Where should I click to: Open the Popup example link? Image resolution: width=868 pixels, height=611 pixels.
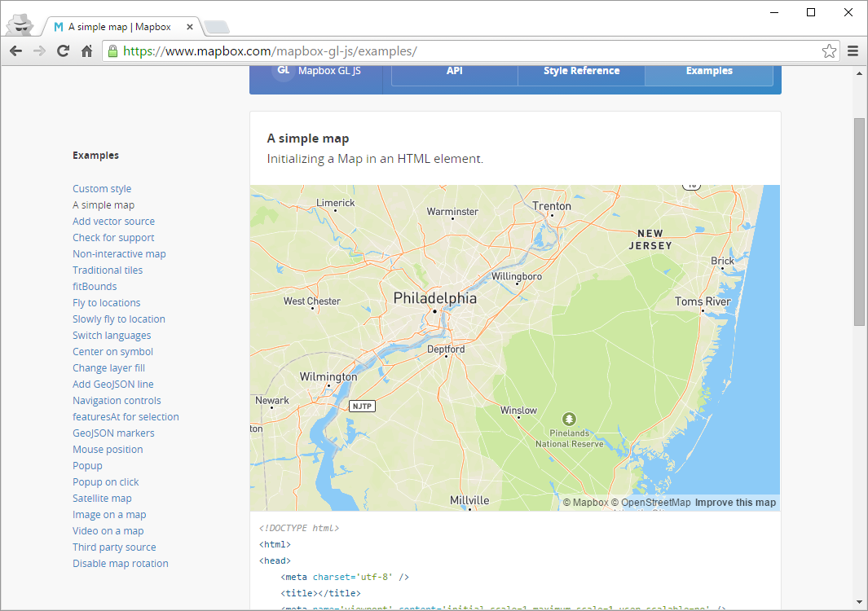click(x=87, y=466)
